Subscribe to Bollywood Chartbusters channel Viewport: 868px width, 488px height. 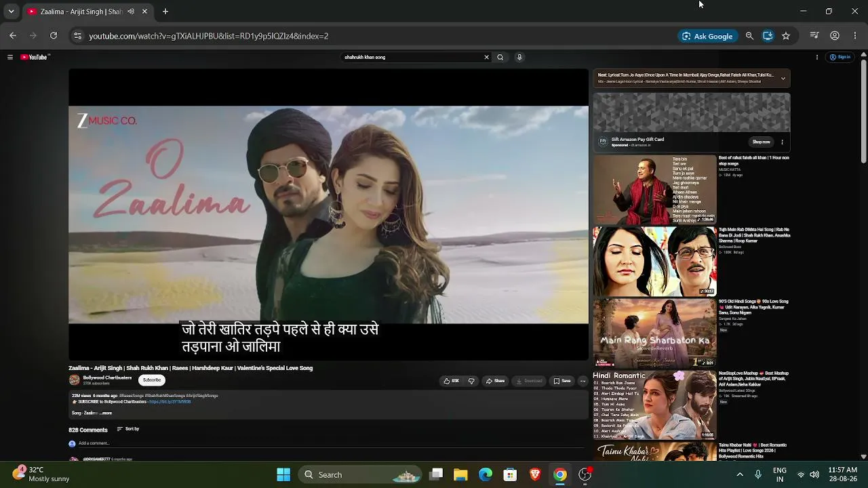click(x=152, y=380)
